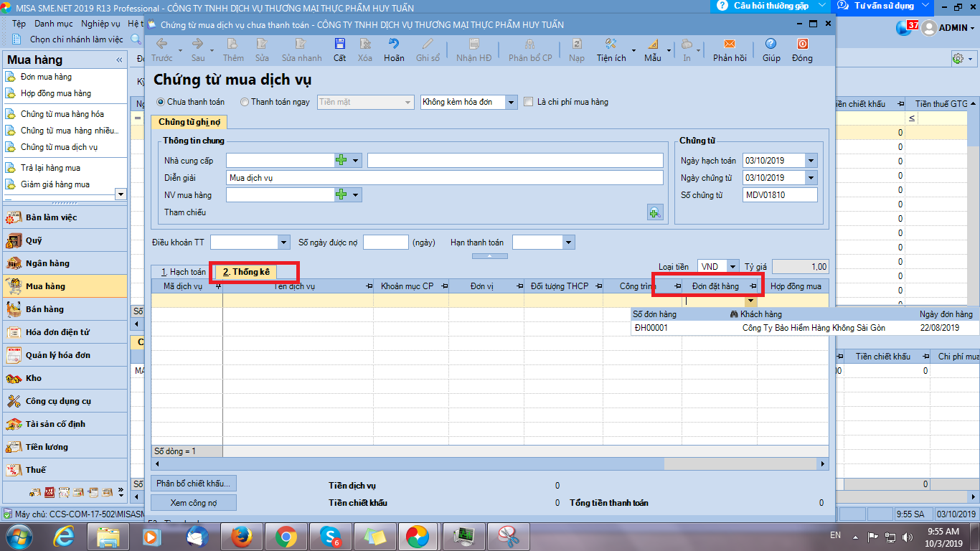Click the ADMIN user account icon
The height and width of the screenshot is (551, 980).
pos(929,28)
